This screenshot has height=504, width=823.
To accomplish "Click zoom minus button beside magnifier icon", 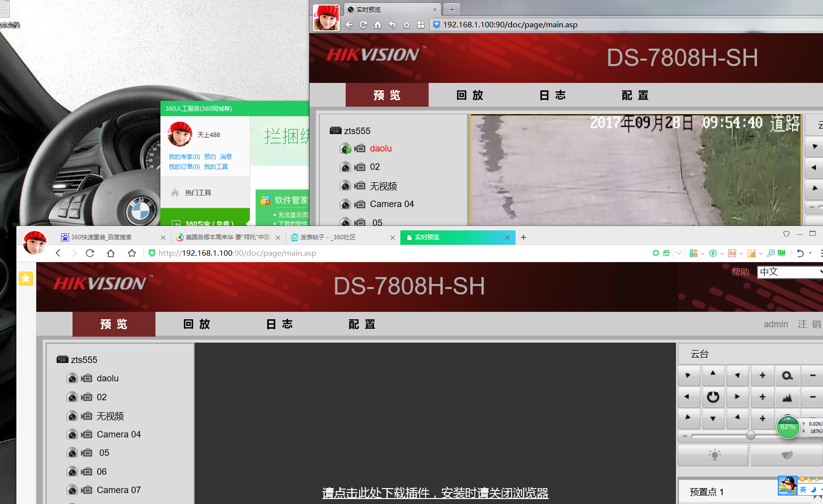I will click(813, 375).
